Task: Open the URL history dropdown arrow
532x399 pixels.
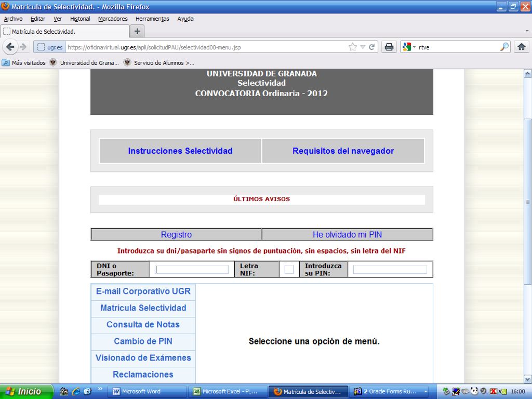Action: pyautogui.click(x=363, y=47)
